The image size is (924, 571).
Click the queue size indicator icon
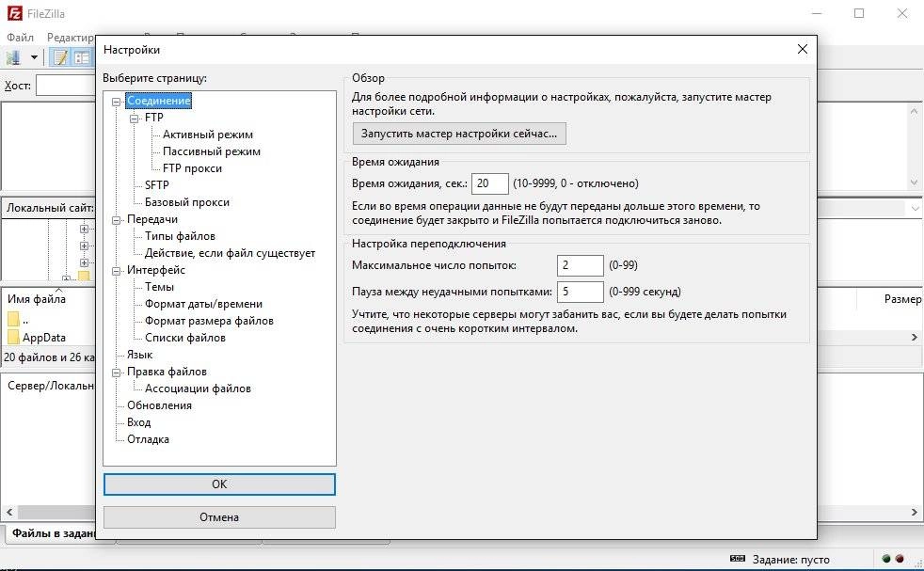tap(737, 558)
